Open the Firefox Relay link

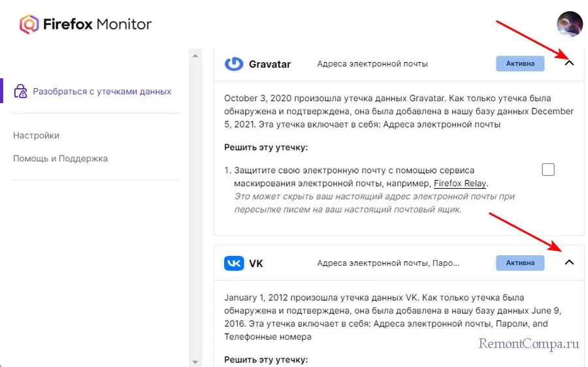pyautogui.click(x=460, y=183)
